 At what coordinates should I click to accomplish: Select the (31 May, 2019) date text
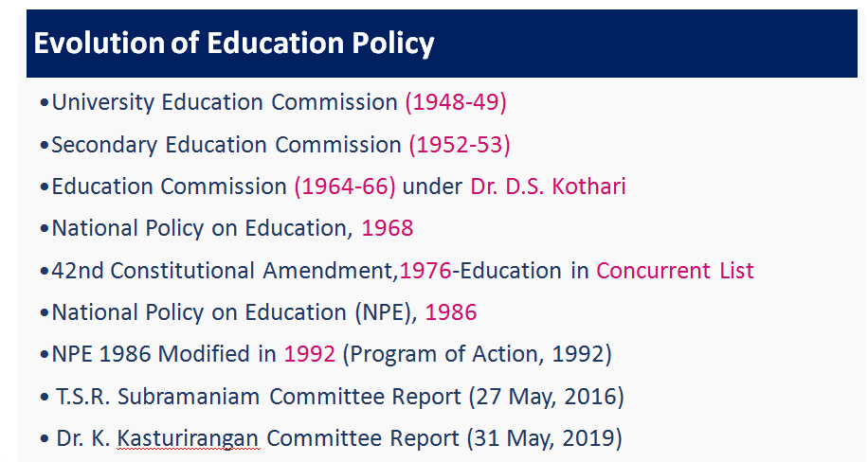click(545, 438)
